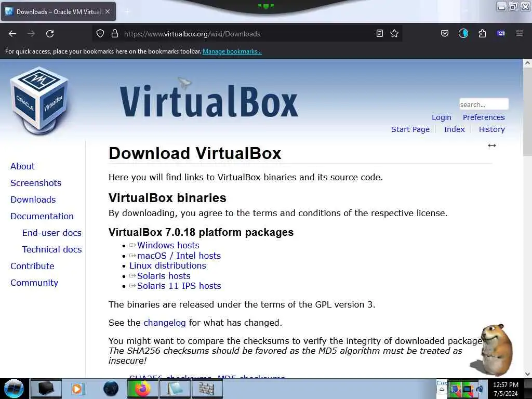Click the vertical scrollbar thumb
The height and width of the screenshot is (399, 532).
pos(527,112)
